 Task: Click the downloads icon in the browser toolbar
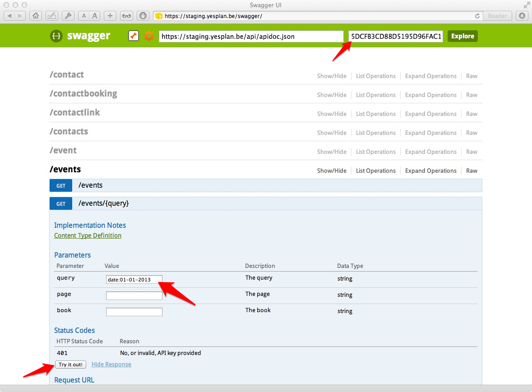point(522,16)
